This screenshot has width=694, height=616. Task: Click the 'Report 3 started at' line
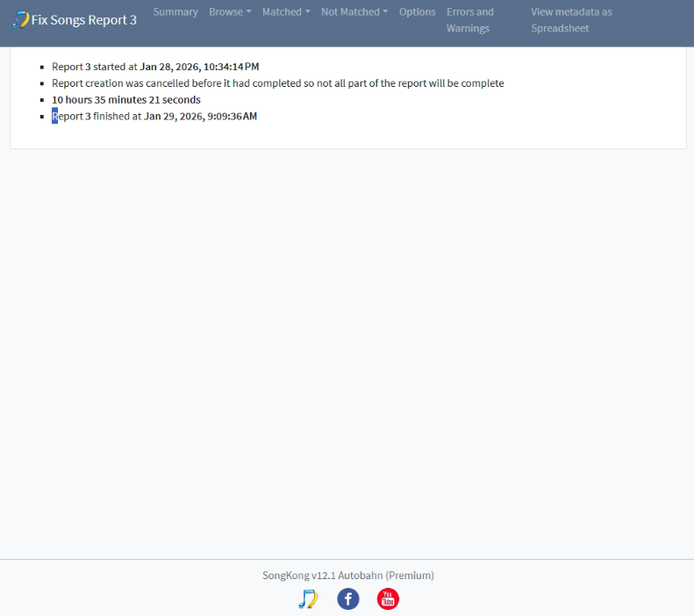[x=95, y=67]
